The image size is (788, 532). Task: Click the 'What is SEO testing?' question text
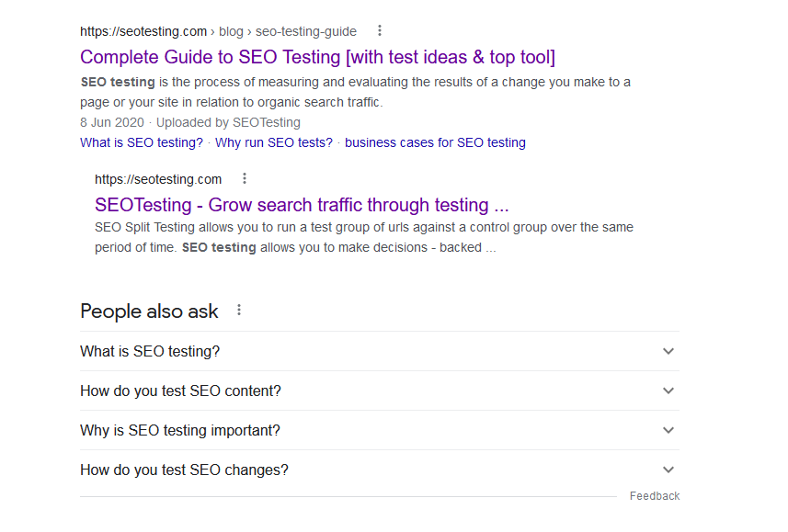coord(150,351)
